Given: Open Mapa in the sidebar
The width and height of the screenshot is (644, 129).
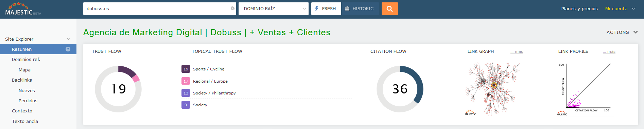Looking at the screenshot, I should tap(24, 70).
